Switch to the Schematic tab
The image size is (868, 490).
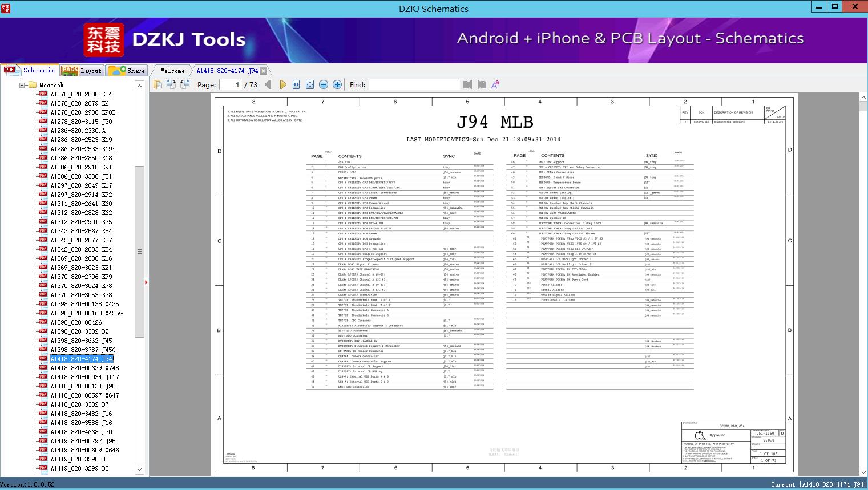click(x=30, y=70)
